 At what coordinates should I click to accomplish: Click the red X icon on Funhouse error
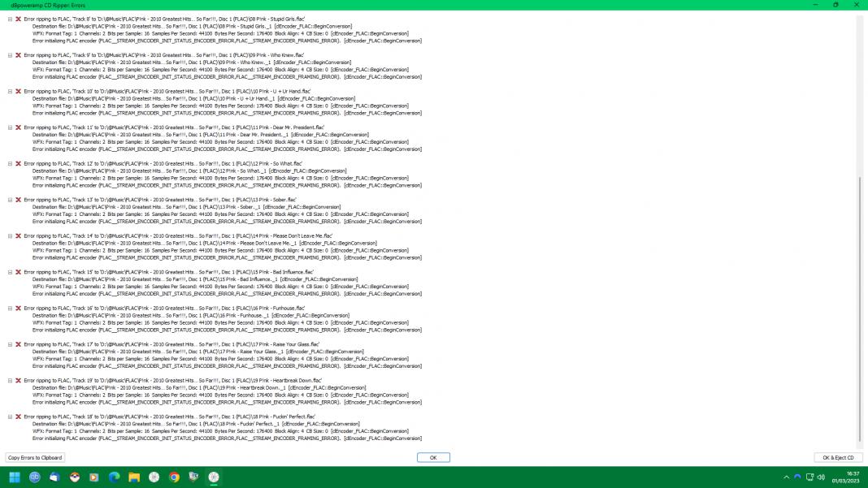(18, 309)
